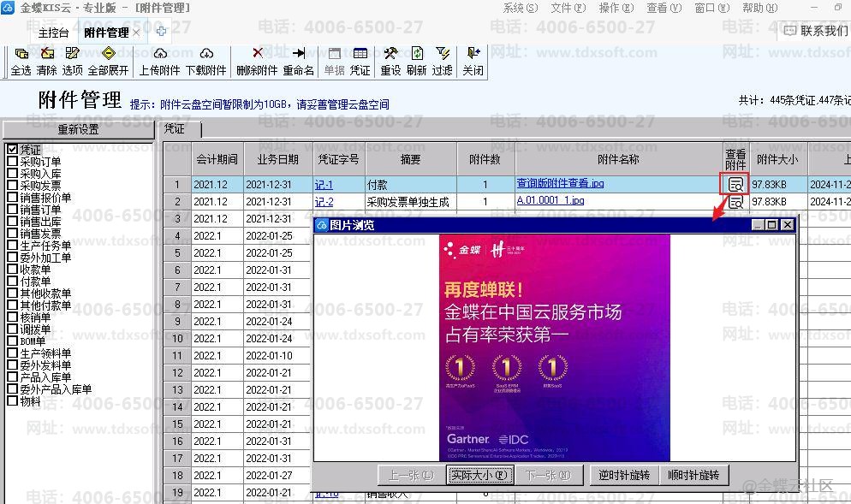
Task: Check the 委外加工单 checkbox
Action: pyautogui.click(x=13, y=256)
